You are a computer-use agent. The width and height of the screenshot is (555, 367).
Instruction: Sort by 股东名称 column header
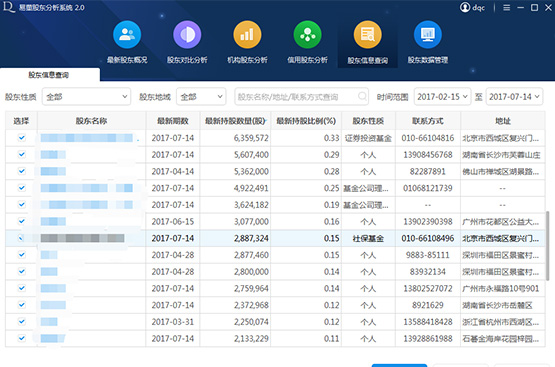(91, 121)
